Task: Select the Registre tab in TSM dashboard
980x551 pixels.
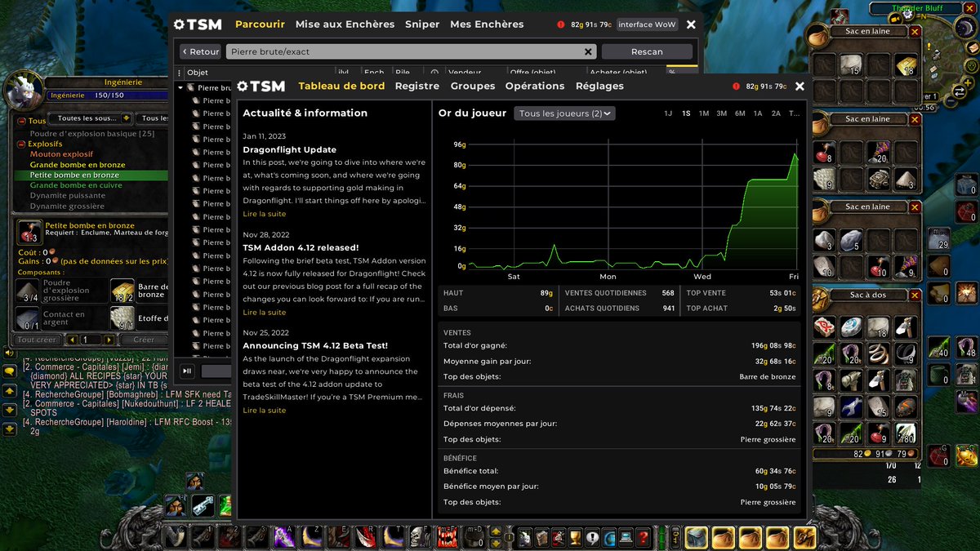Action: pyautogui.click(x=417, y=87)
